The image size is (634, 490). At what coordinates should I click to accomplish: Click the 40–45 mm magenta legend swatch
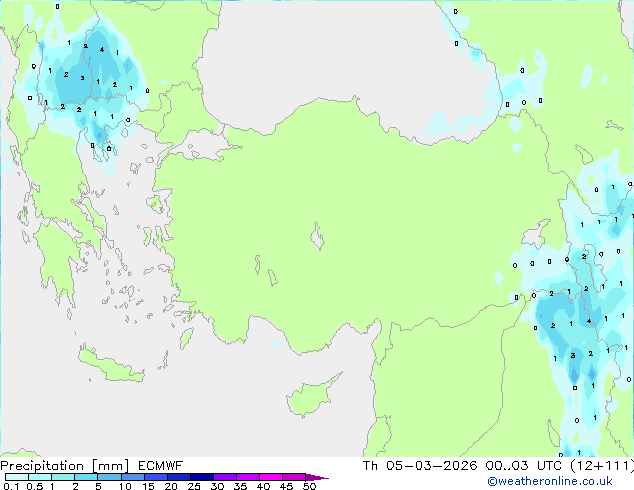(271, 477)
